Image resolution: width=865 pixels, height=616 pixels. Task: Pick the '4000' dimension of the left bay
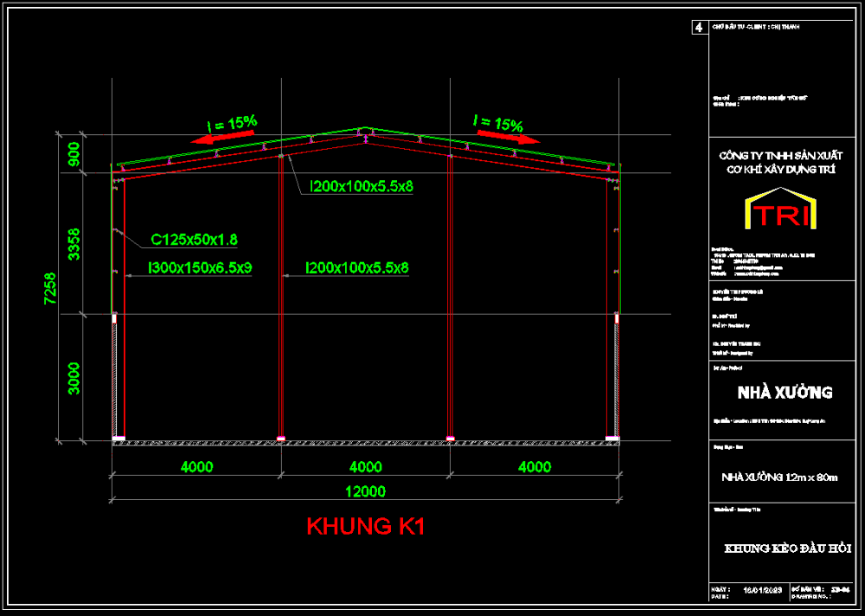pyautogui.click(x=197, y=467)
